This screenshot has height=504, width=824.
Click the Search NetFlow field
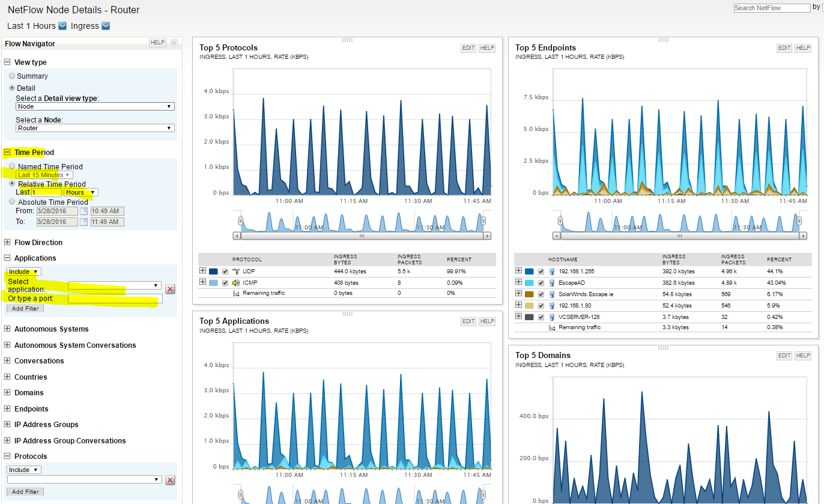click(772, 8)
